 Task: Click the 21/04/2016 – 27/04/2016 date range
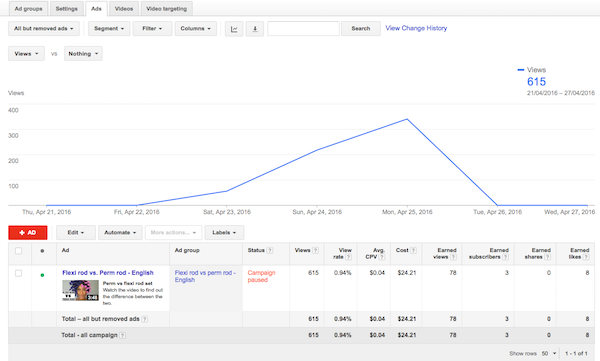point(561,93)
